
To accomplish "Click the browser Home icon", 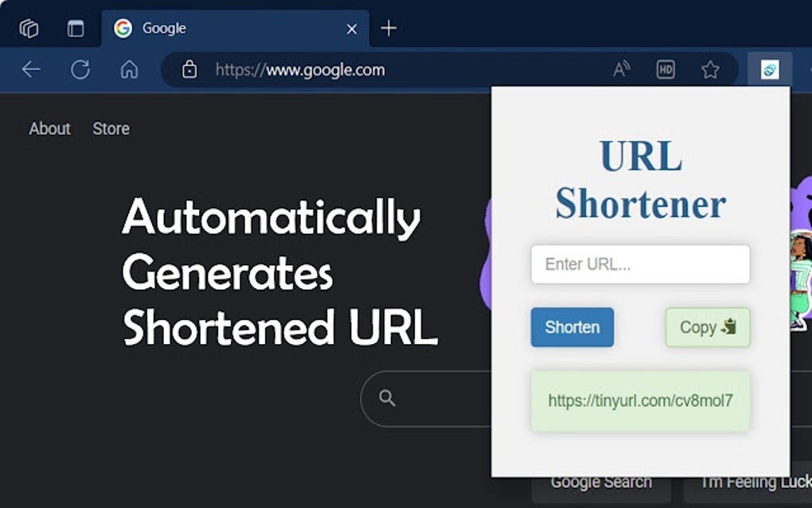I will (x=129, y=69).
